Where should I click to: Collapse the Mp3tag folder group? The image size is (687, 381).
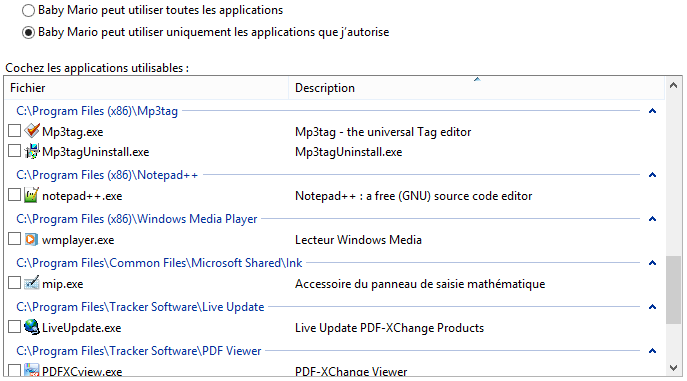652,111
